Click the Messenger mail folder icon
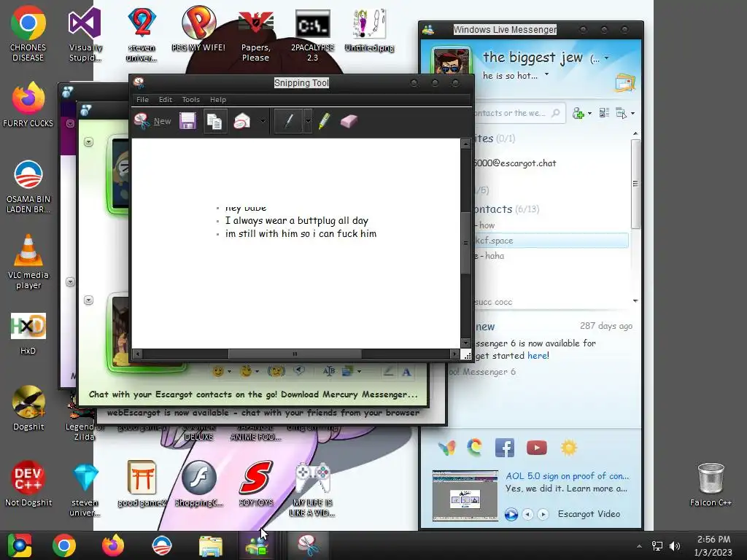747x560 pixels. [624, 83]
